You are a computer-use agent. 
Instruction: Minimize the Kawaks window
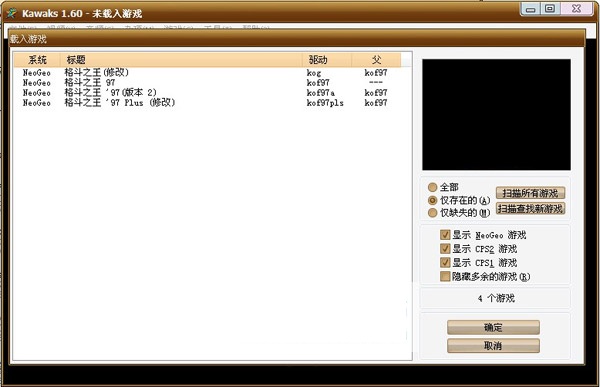531,9
